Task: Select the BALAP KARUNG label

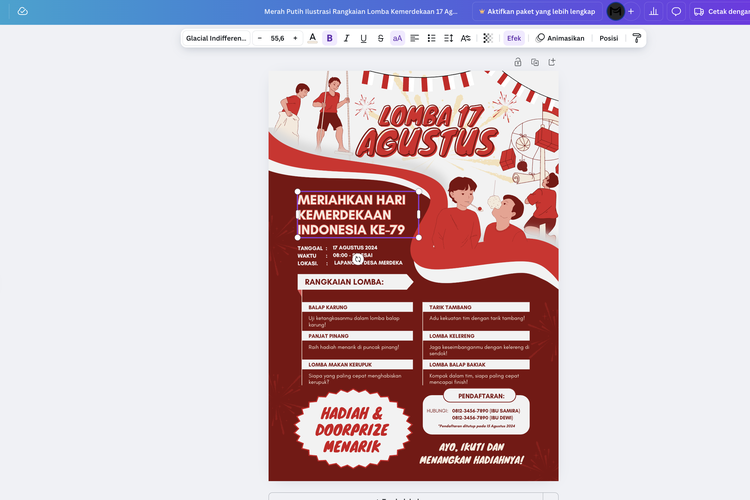Action: point(328,307)
